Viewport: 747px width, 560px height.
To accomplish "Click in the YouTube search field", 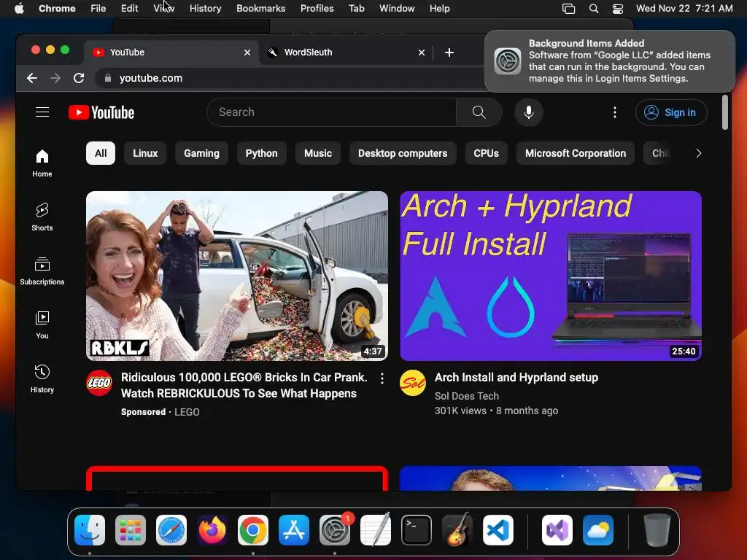I will tap(332, 112).
